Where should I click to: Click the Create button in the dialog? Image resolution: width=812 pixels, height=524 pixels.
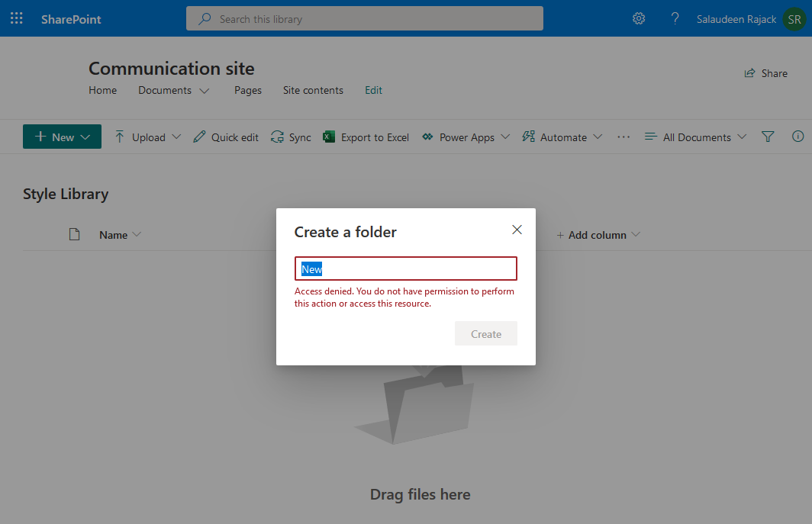tap(486, 333)
